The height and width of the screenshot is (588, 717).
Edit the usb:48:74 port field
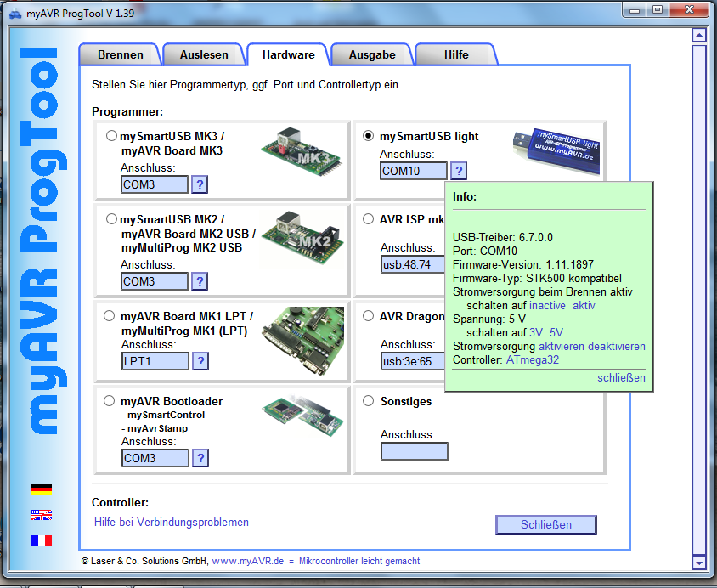click(x=413, y=264)
